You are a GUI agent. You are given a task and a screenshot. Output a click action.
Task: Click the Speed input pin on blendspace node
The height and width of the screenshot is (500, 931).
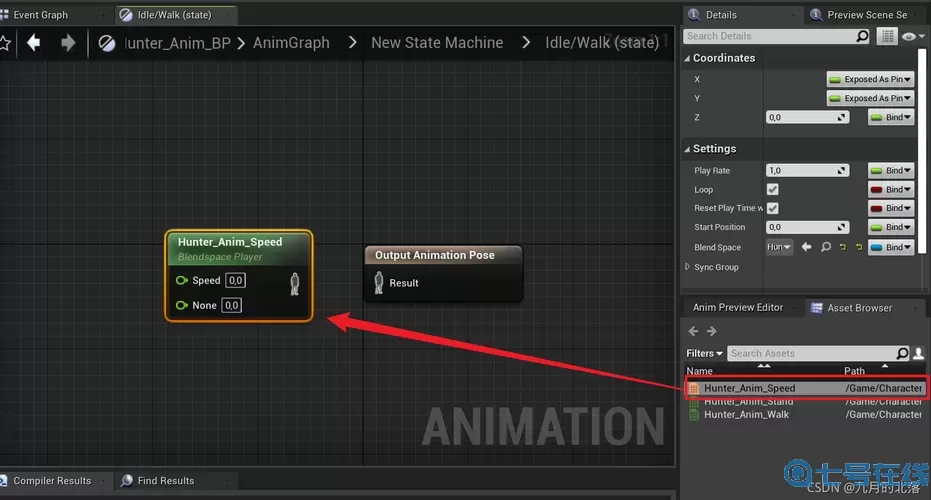tap(182, 280)
